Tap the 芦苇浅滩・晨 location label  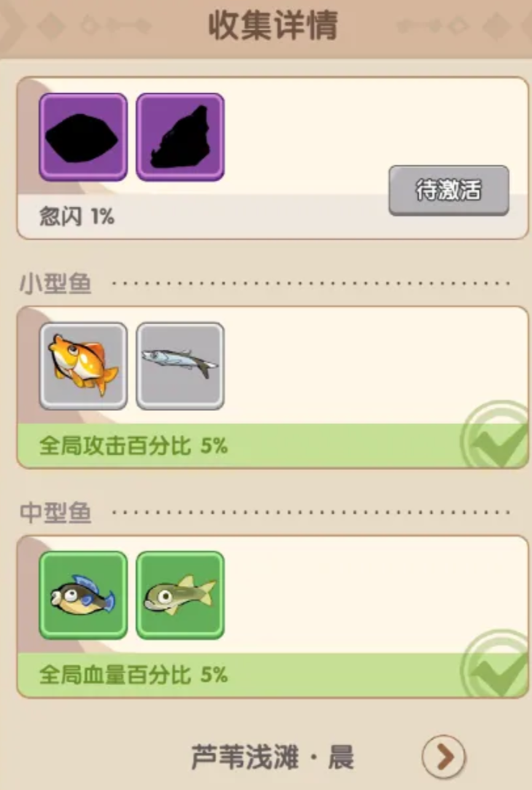click(273, 757)
